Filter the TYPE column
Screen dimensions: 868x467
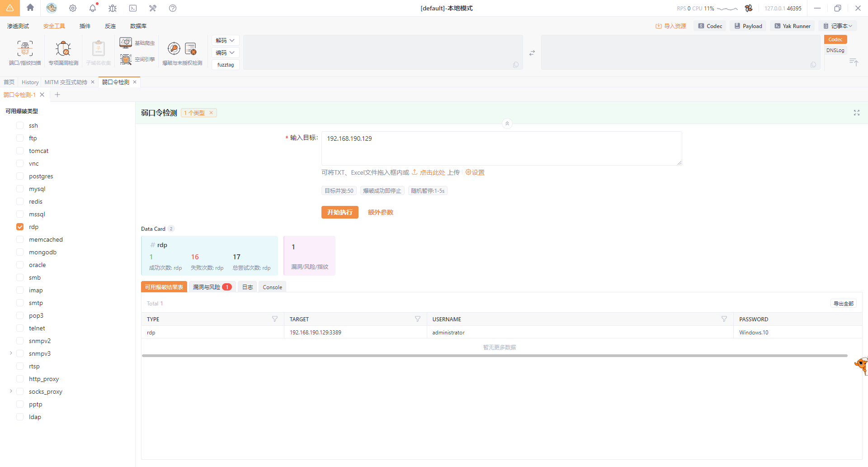pyautogui.click(x=275, y=319)
